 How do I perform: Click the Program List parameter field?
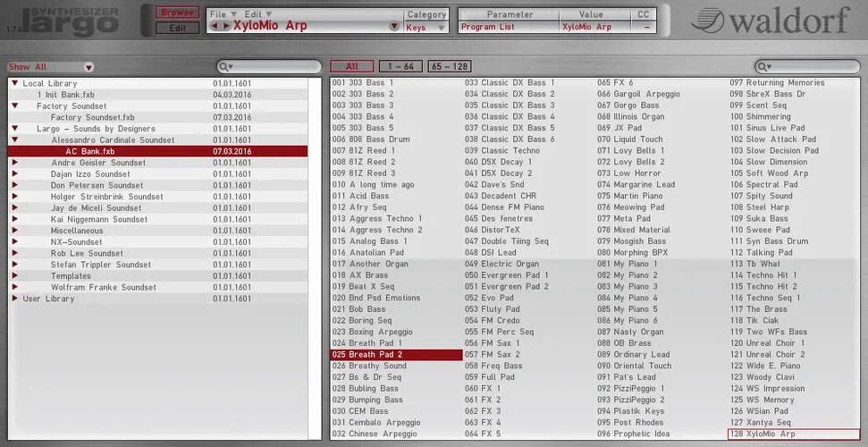[509, 27]
